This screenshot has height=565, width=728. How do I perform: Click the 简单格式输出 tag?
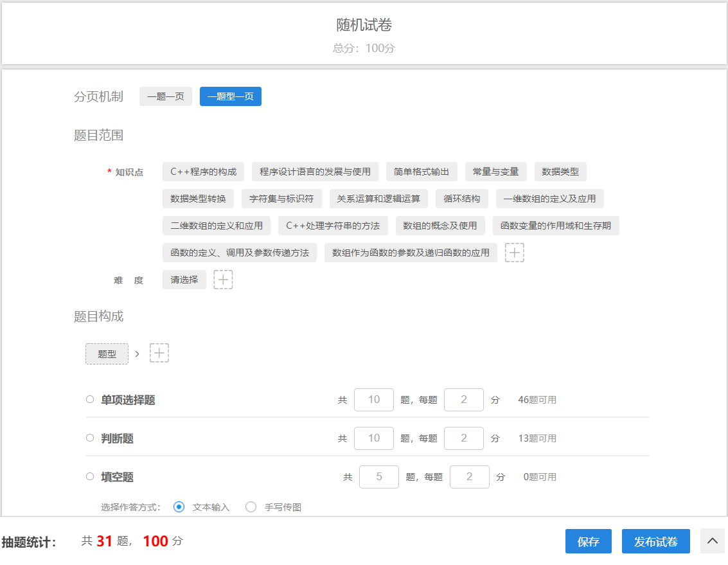coord(422,172)
